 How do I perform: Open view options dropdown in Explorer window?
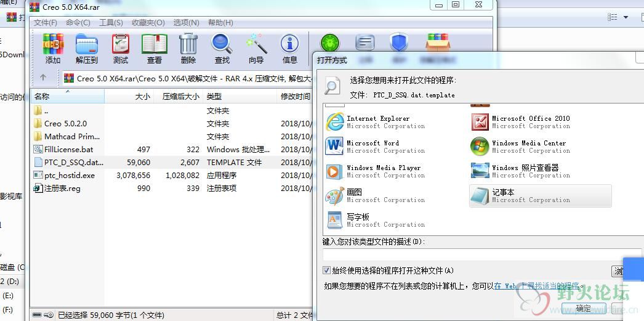tap(626, 17)
